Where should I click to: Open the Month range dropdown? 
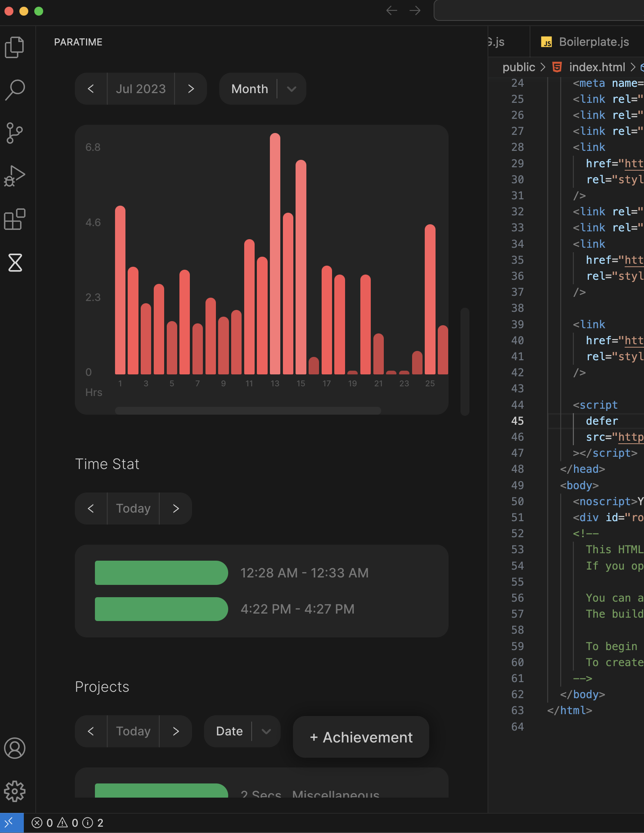262,89
